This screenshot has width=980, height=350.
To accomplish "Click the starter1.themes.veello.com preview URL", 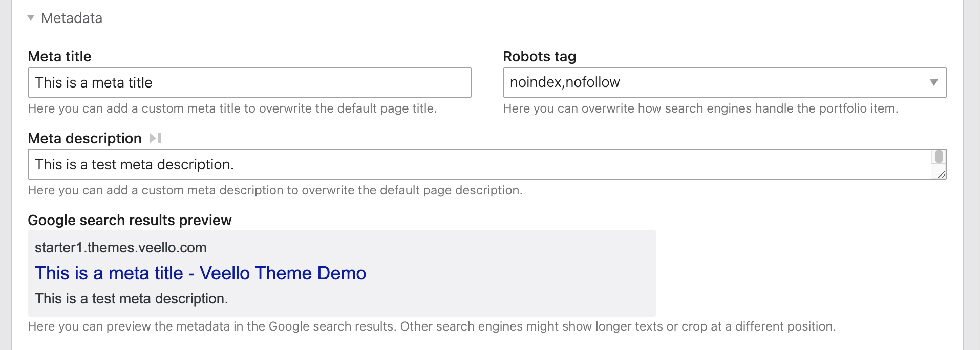I will coord(121,248).
